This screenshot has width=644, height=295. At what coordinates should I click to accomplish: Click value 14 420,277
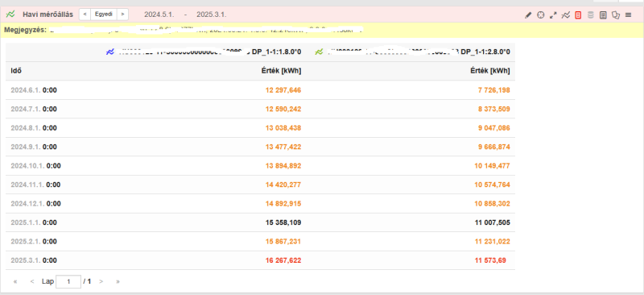(x=283, y=185)
